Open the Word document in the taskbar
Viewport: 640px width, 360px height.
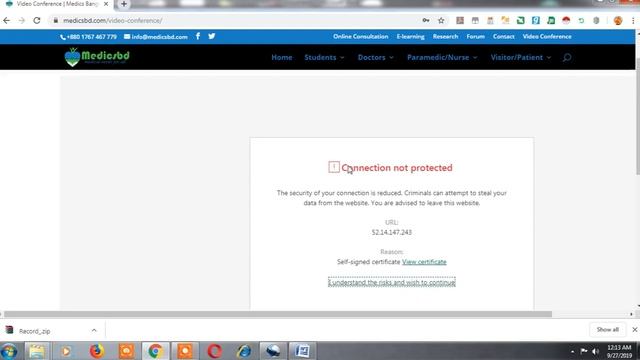pos(302,351)
